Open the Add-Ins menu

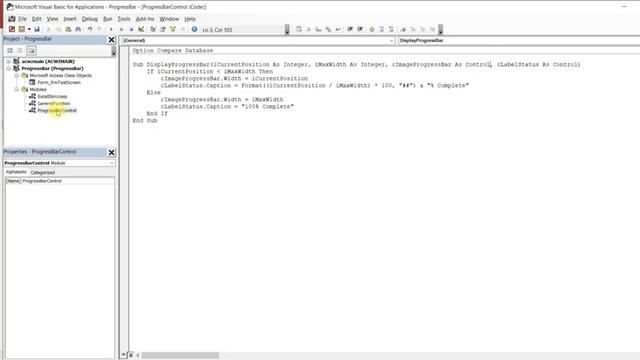(x=145, y=19)
